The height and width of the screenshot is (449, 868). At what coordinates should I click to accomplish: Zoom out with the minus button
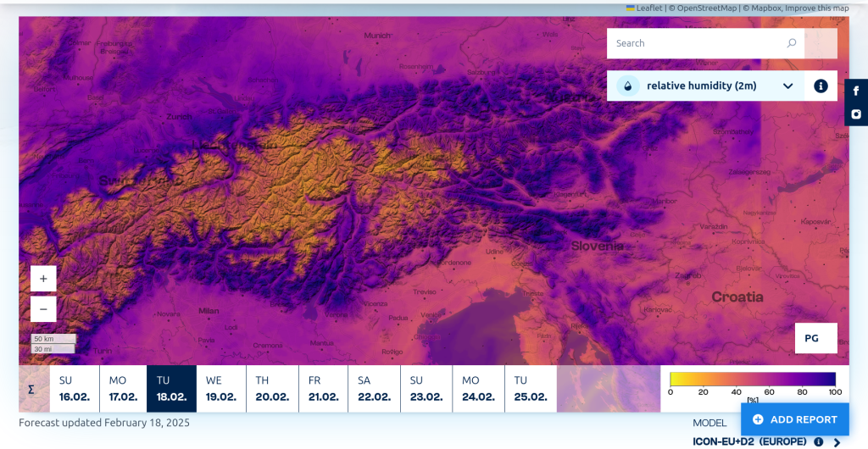(x=43, y=309)
